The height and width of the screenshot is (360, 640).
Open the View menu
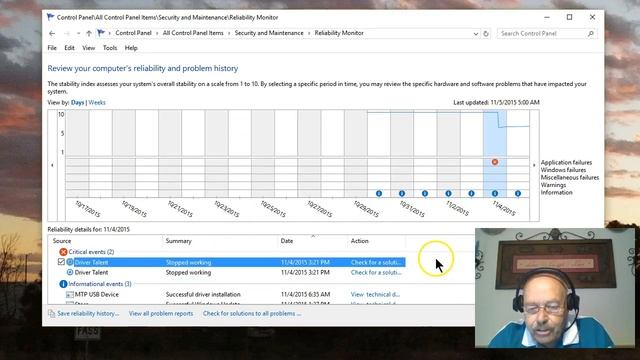[89, 48]
